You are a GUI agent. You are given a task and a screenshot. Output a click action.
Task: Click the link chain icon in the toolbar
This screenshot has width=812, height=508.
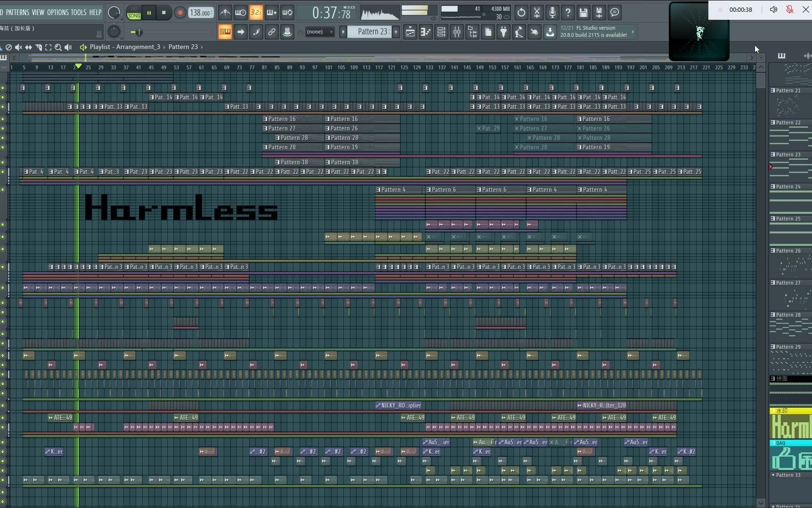tap(272, 32)
